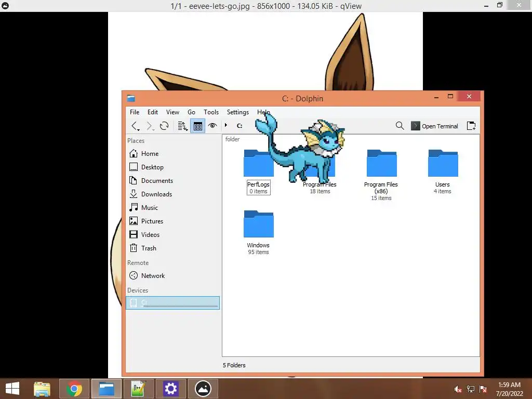Viewport: 532px width, 399px height.
Task: Open the Tools menu
Action: point(211,112)
